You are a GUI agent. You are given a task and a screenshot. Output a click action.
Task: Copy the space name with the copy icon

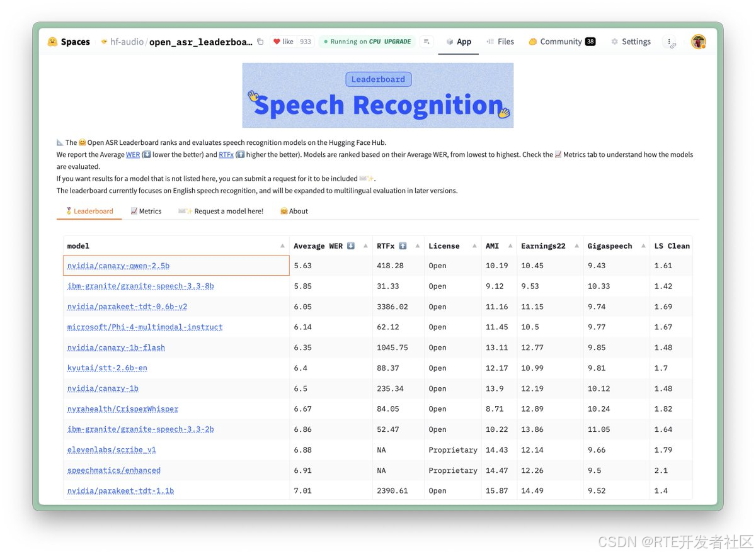click(x=260, y=42)
